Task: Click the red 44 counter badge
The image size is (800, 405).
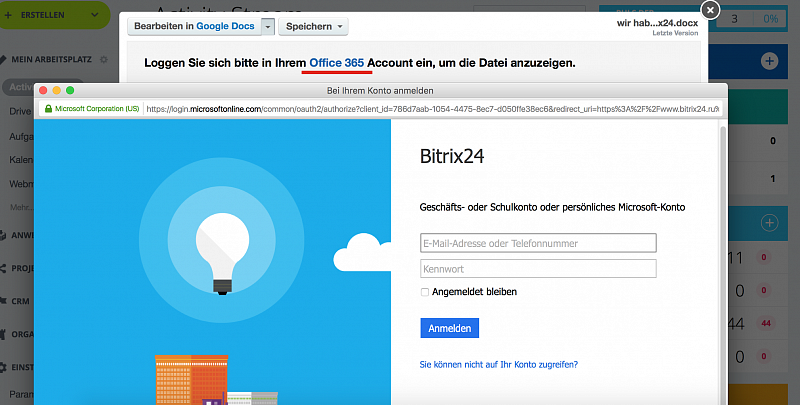Action: pos(766,323)
